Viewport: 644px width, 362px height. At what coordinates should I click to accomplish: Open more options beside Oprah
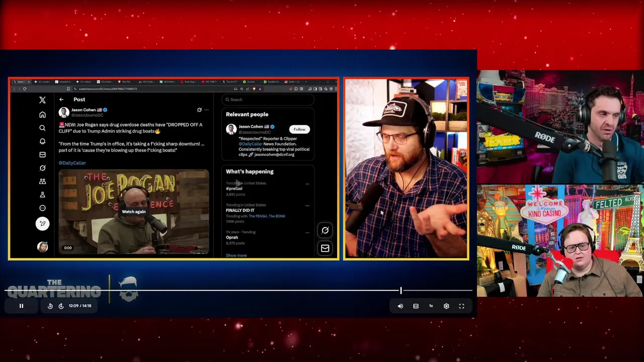[307, 232]
